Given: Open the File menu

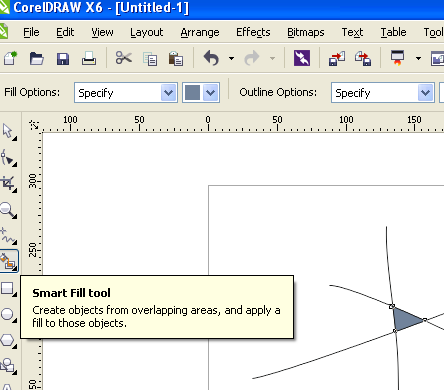Looking at the screenshot, I should pos(31,32).
